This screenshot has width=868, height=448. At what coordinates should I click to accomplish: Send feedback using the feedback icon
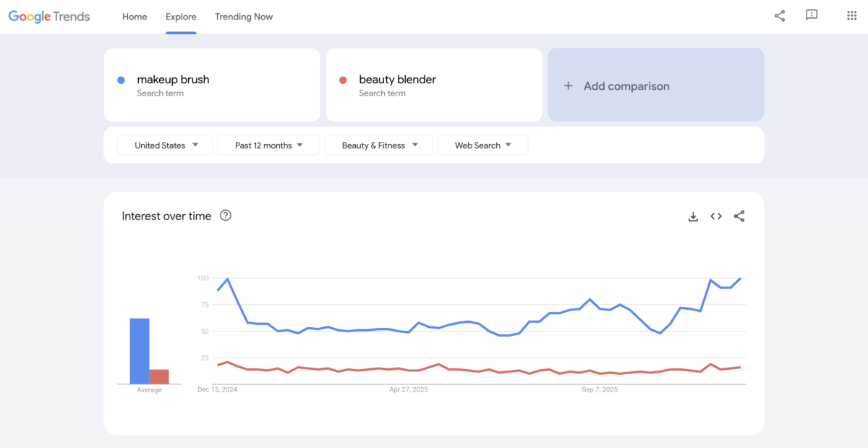click(x=811, y=15)
